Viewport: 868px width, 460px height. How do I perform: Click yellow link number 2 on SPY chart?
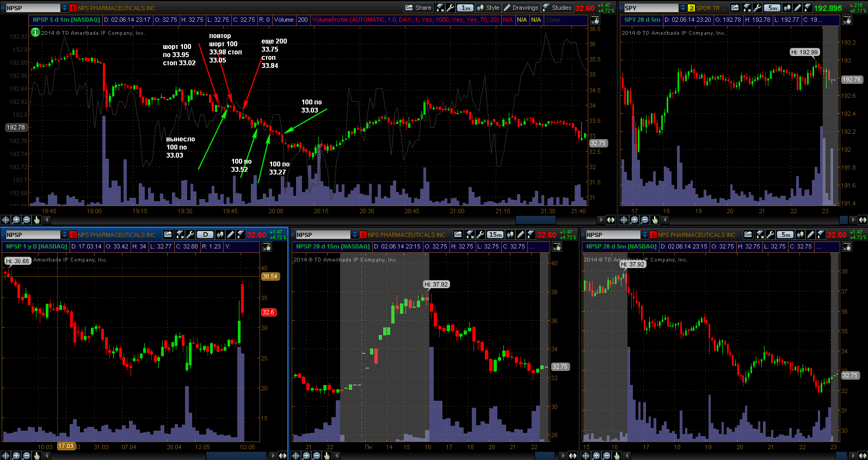point(691,8)
